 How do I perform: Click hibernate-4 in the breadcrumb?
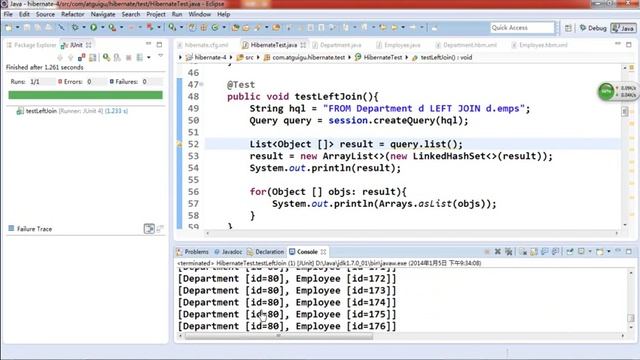206,58
